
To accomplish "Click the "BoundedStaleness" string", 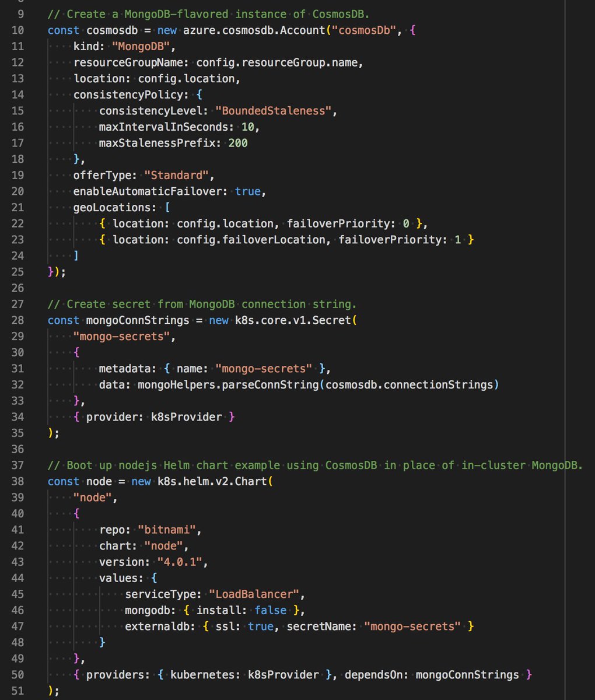I will [274, 111].
